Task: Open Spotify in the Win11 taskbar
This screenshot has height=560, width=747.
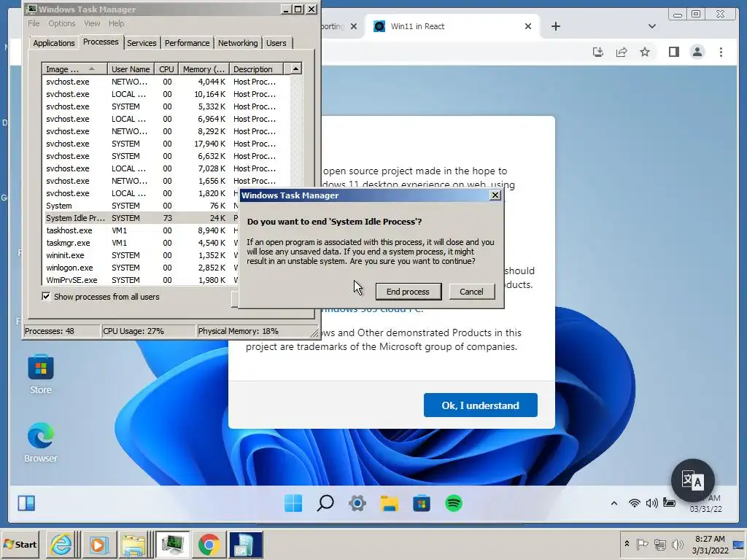Action: 454,503
